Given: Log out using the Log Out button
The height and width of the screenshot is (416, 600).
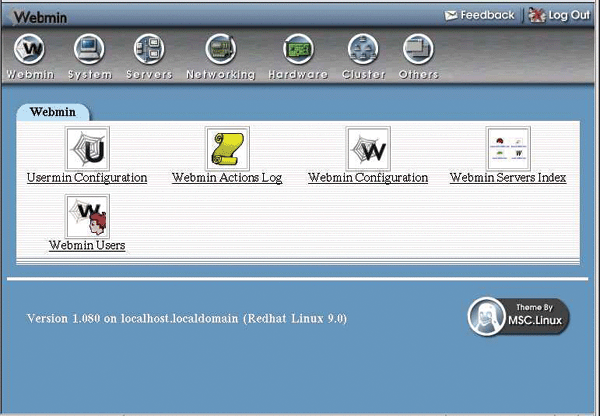Looking at the screenshot, I should pos(560,15).
